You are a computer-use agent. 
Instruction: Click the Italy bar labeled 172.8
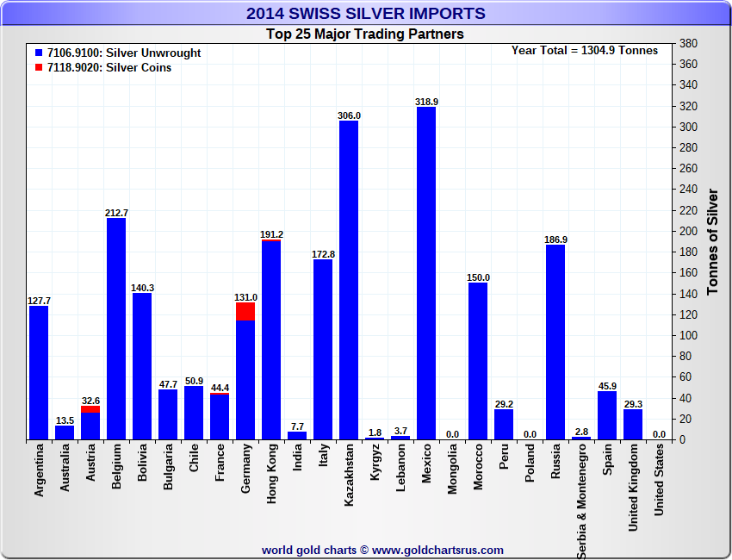pos(323,350)
